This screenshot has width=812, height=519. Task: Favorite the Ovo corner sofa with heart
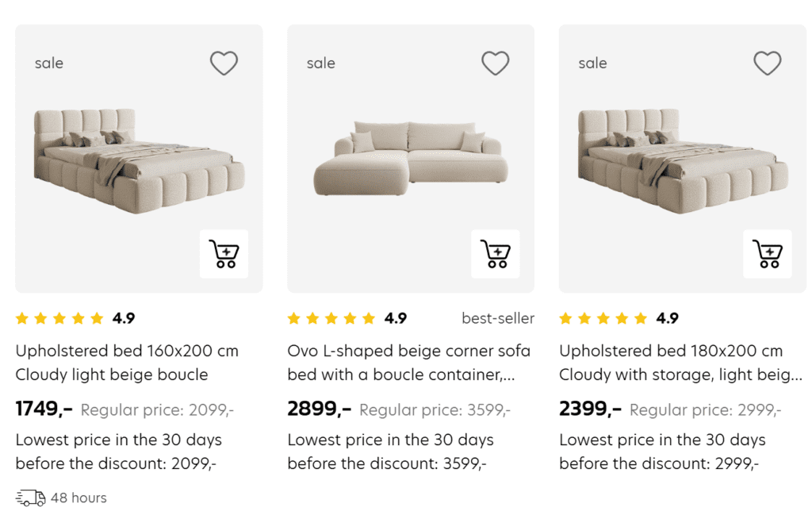click(x=496, y=63)
